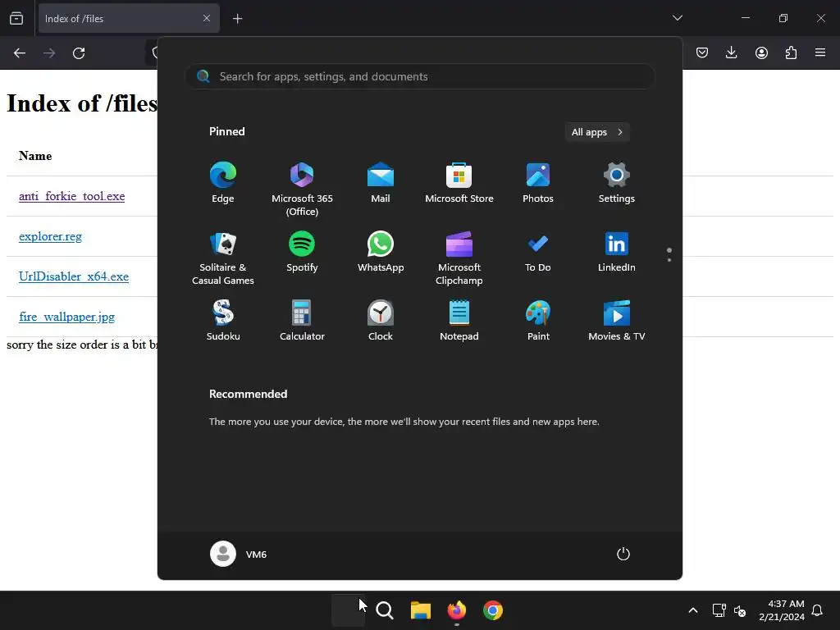840x630 pixels.
Task: Open WhatsApp
Action: point(381,252)
